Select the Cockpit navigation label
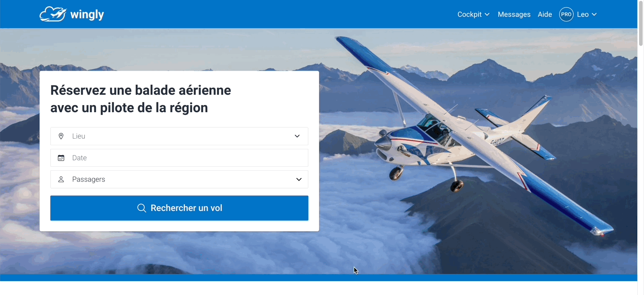644x295 pixels. [x=469, y=14]
